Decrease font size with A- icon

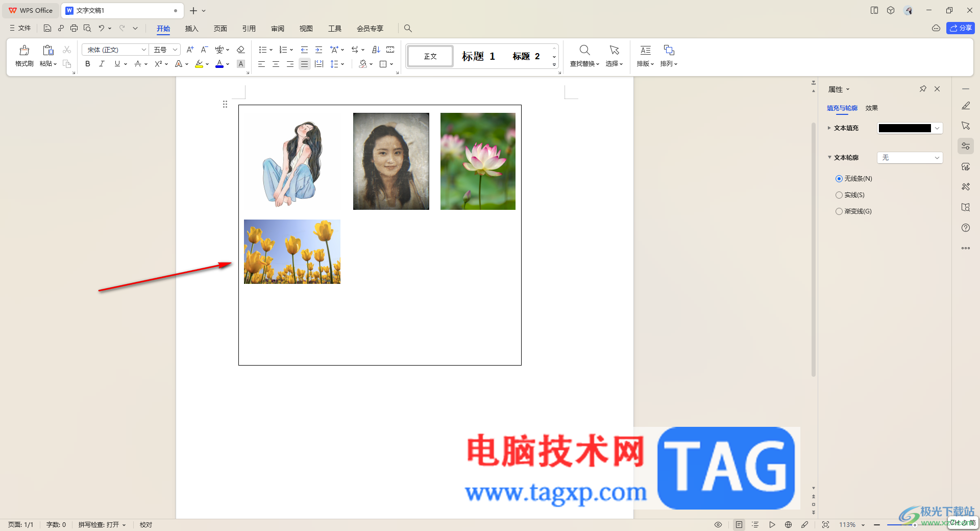tap(204, 50)
